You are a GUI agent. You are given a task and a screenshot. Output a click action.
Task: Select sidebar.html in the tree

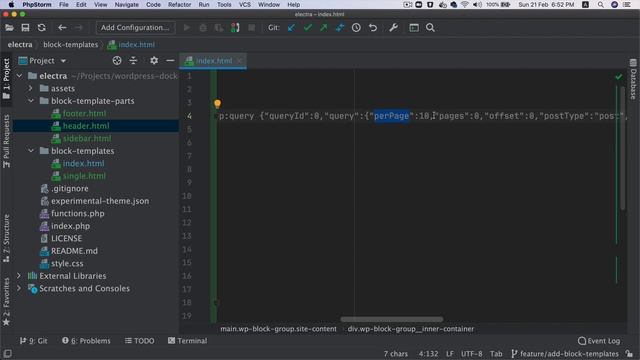[87, 138]
